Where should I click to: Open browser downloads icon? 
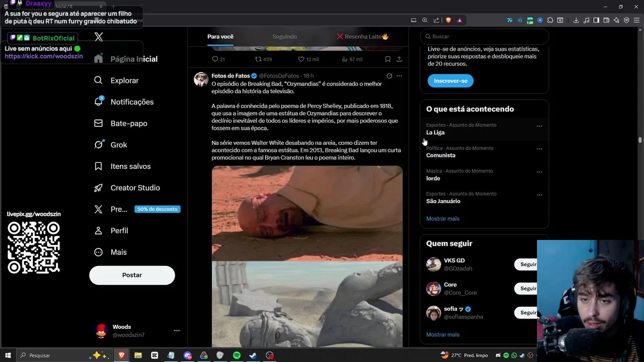(576, 20)
